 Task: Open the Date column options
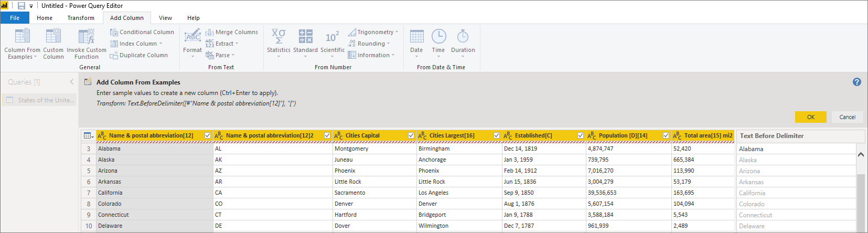click(x=416, y=42)
